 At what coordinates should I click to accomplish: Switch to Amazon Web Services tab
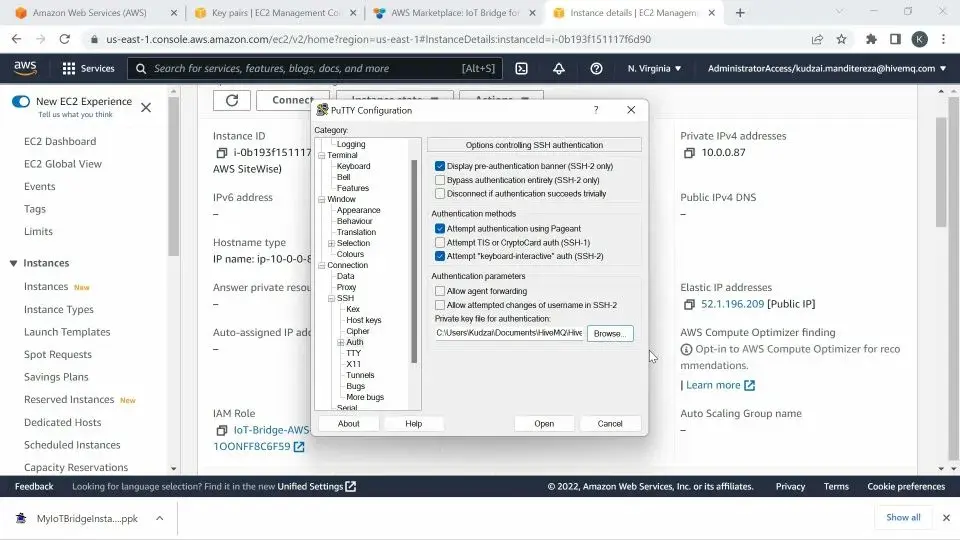89,13
